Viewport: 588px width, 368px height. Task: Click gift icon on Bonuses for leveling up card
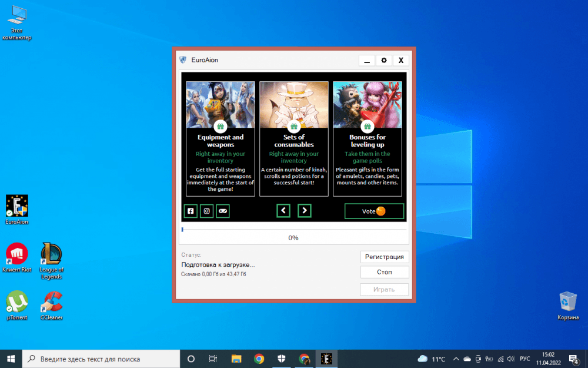(367, 127)
